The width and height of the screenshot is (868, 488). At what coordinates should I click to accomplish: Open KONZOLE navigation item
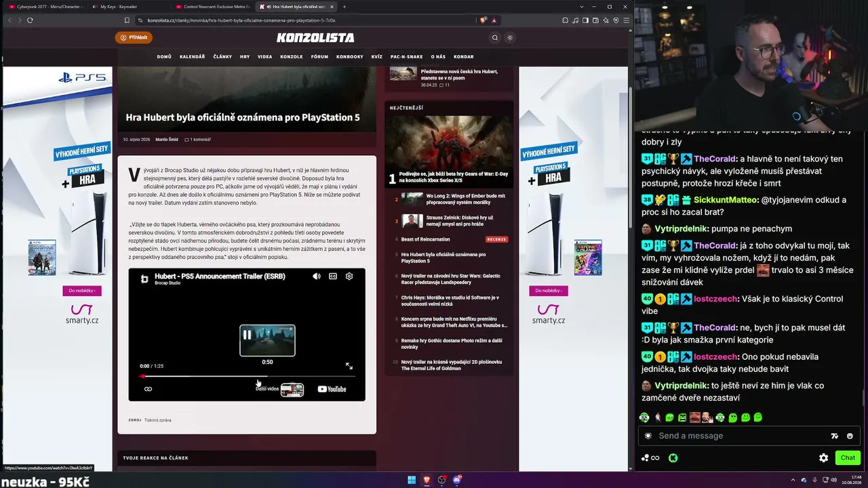(x=292, y=57)
